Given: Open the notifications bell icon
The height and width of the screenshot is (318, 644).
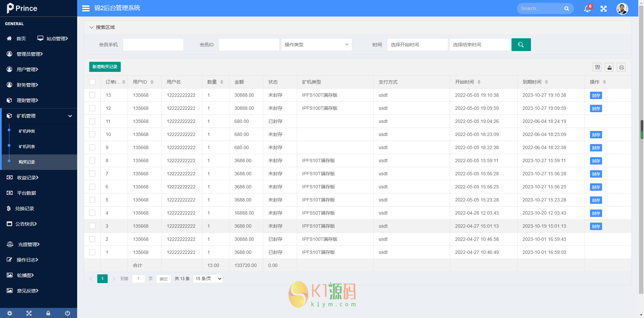Looking at the screenshot, I should [x=587, y=9].
